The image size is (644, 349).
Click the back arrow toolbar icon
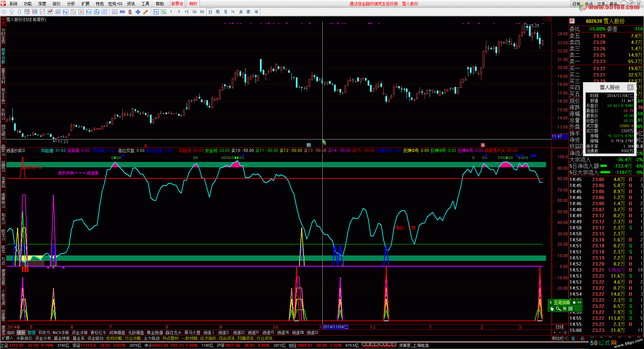(4, 12)
